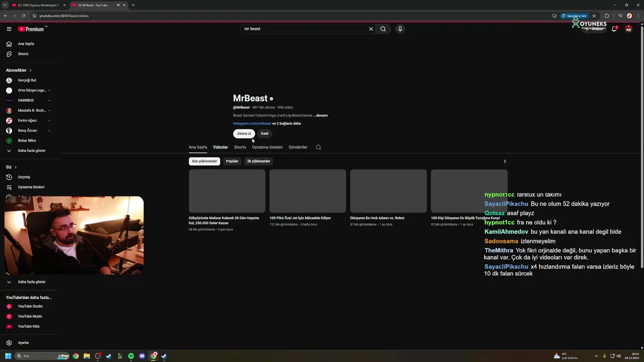Open Chrome tab search dropdown
644x362 pixels.
(5, 5)
